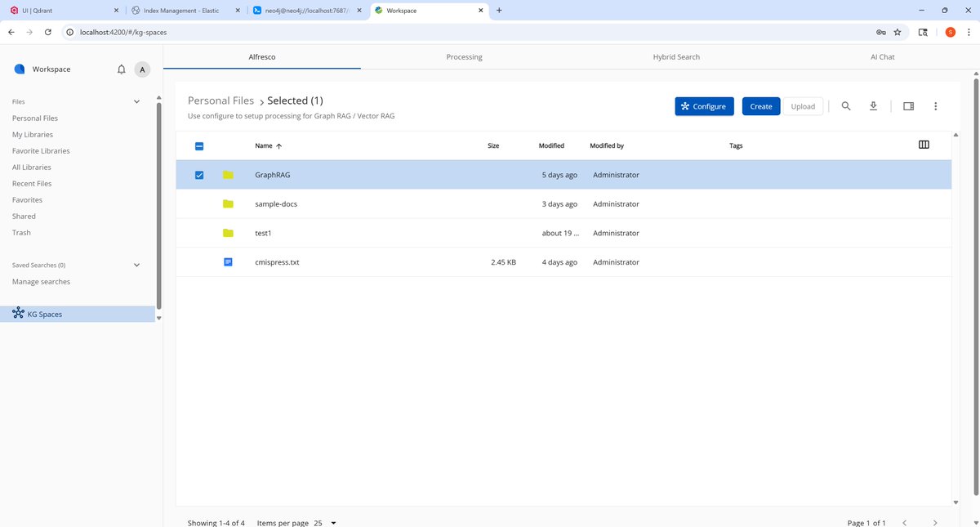
Task: Switch to the Processing tab
Action: [464, 56]
